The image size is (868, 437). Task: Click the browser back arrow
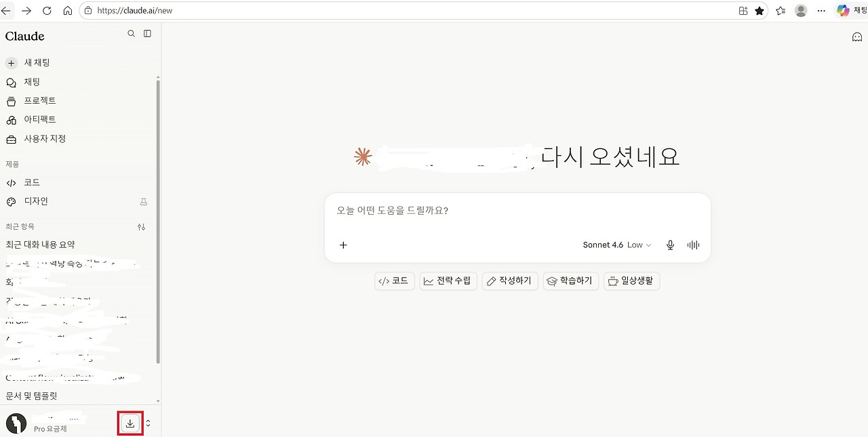(6, 11)
